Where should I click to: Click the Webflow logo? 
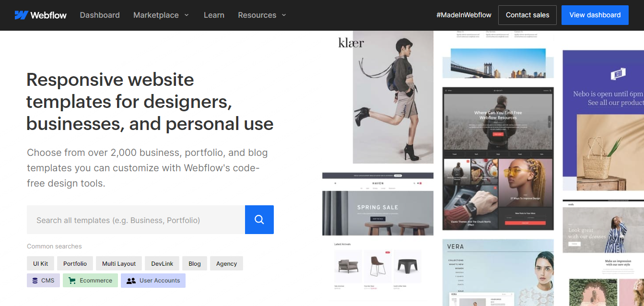coord(41,15)
